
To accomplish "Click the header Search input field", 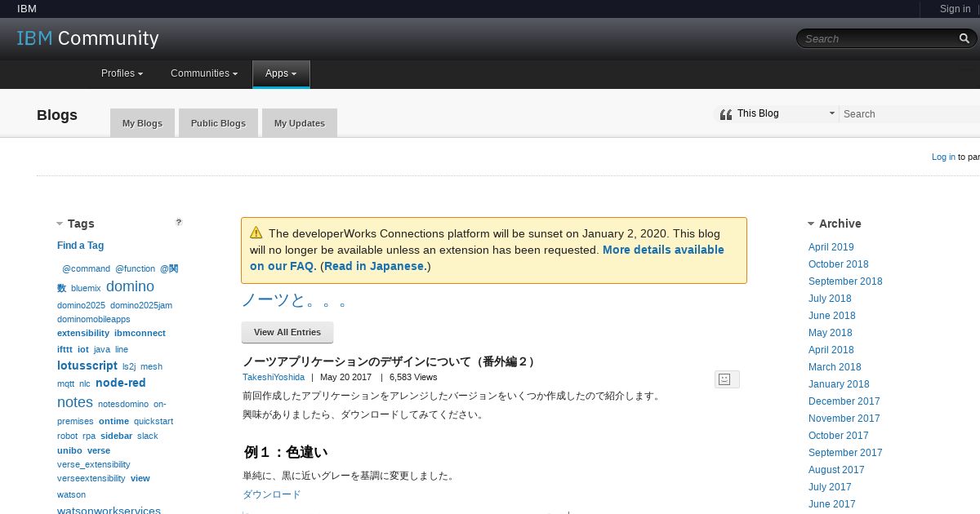I will tap(878, 38).
